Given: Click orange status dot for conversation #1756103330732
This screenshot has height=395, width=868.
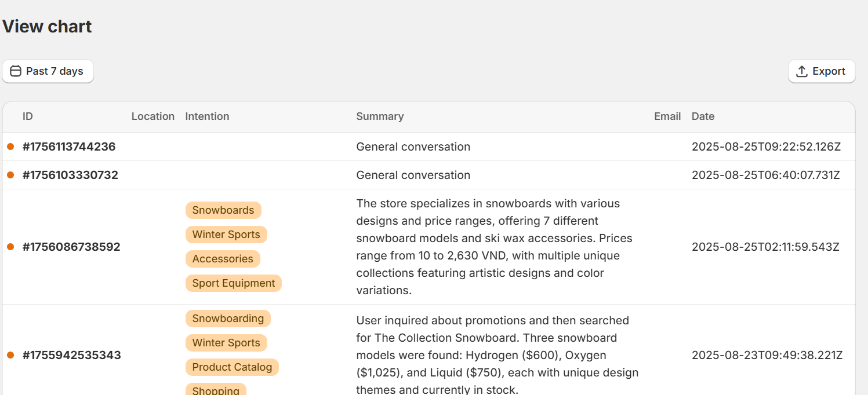Looking at the screenshot, I should click(x=10, y=175).
